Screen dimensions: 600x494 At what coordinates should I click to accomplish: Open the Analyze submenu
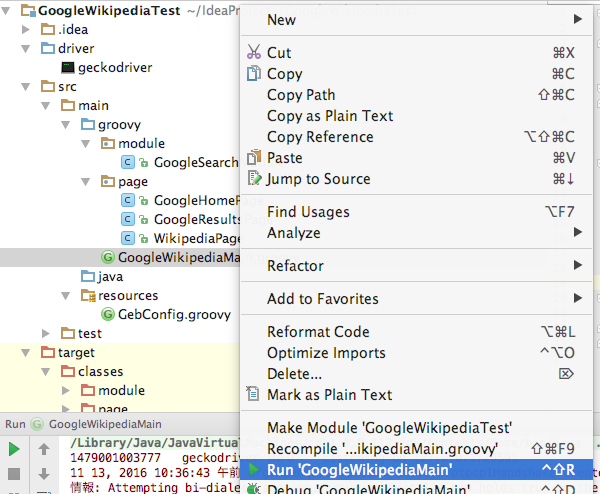tap(416, 232)
